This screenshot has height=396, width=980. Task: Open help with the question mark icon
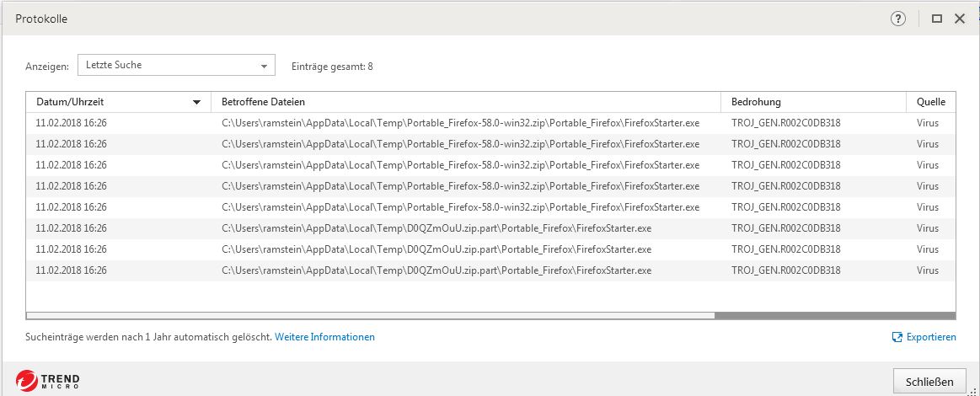pos(898,19)
